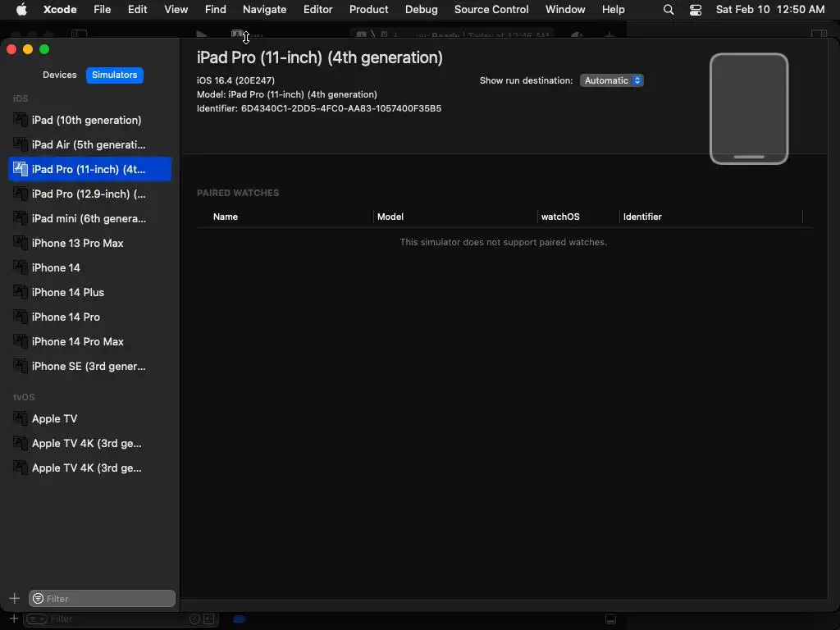Select iPad mini (6th generation) simulator
This screenshot has width=840, height=630.
[x=89, y=218]
